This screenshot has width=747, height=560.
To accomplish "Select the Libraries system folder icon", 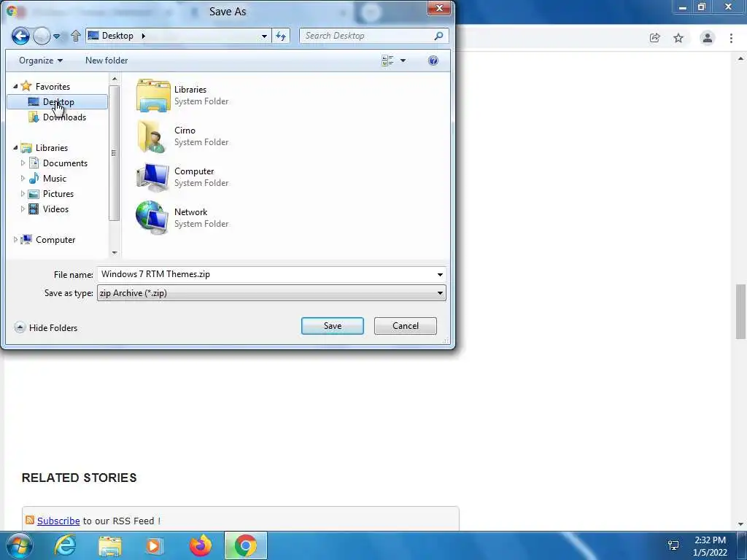I will point(153,96).
